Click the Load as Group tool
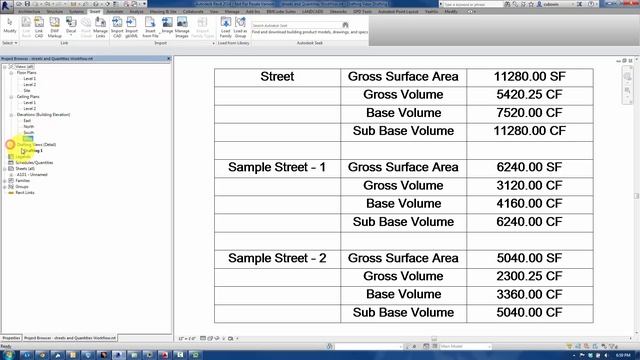Image resolution: width=640 pixels, height=360 pixels. 240,27
